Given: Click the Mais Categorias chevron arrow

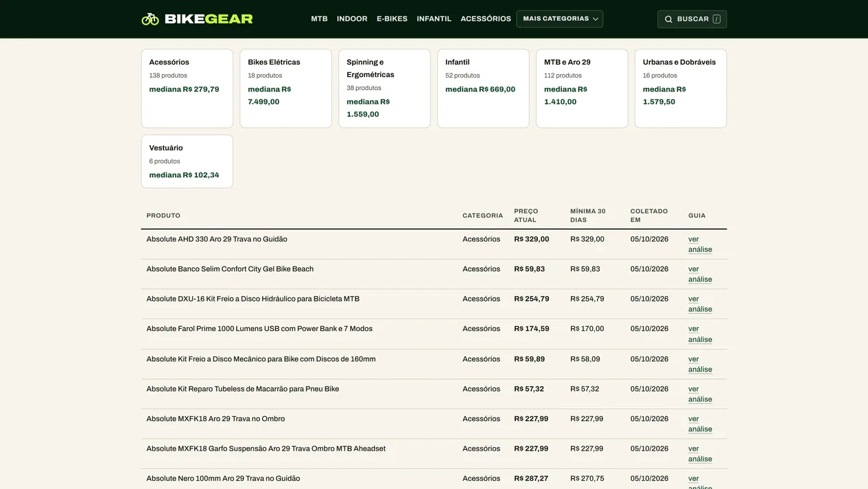Looking at the screenshot, I should [596, 19].
